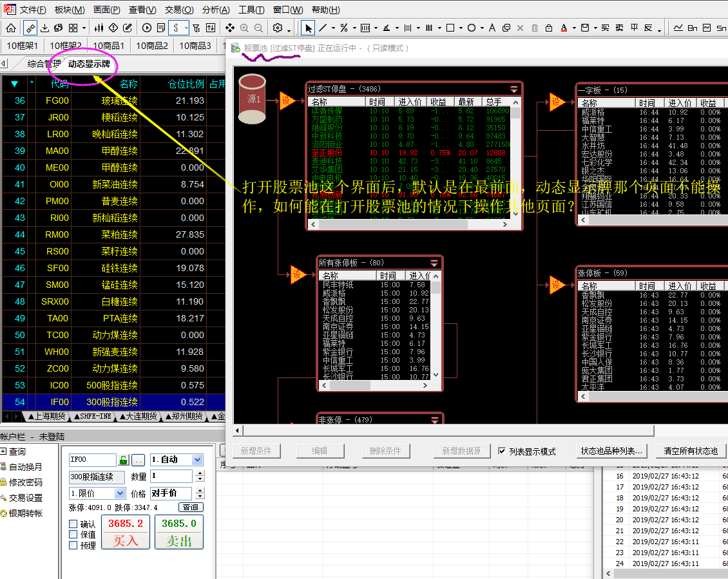Screen dimensions: 728x579
Task: Enable the 预埋 pre-order checkbox
Action: click(x=73, y=545)
